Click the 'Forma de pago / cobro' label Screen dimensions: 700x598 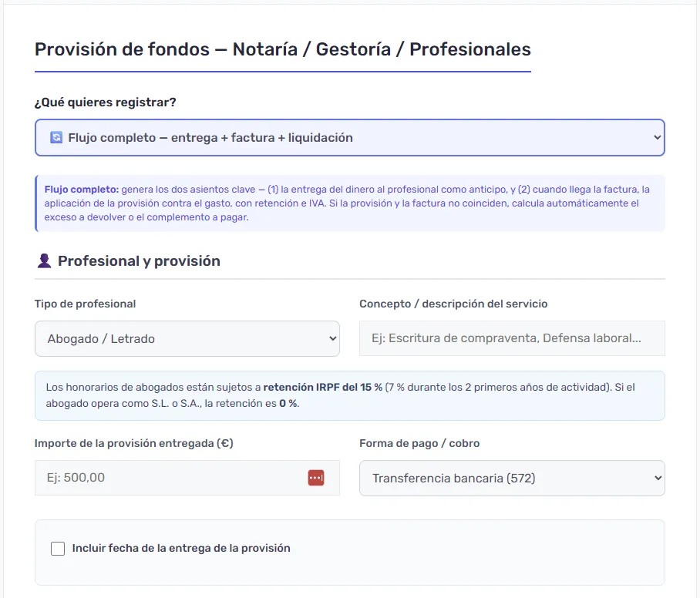pos(419,443)
